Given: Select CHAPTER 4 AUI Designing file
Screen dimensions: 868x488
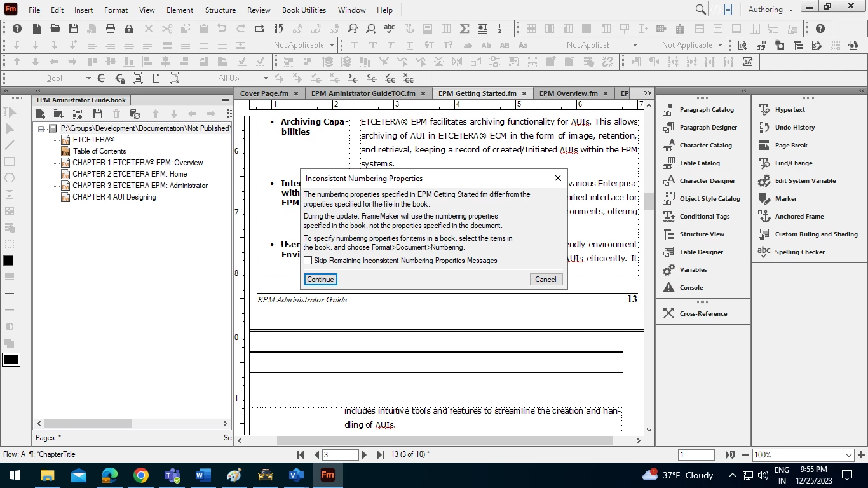Looking at the screenshot, I should (114, 197).
